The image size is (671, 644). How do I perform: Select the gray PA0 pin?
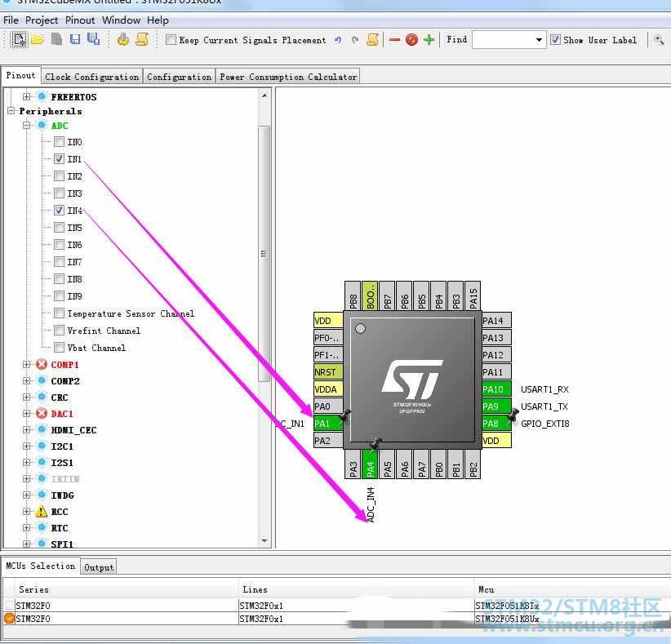point(328,406)
